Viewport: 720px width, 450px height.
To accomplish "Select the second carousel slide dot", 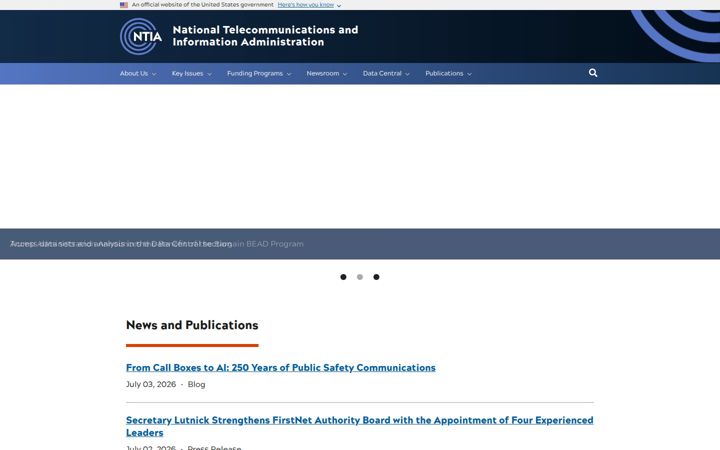I will 360,277.
